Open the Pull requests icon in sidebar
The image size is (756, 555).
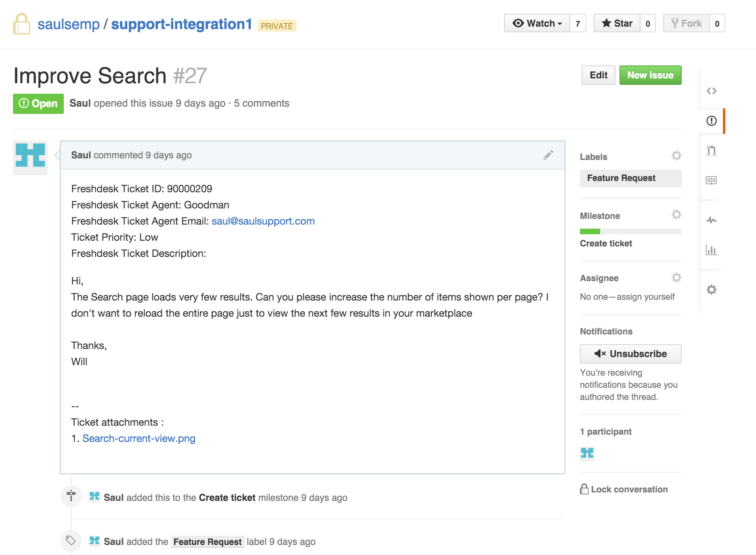pyautogui.click(x=711, y=151)
